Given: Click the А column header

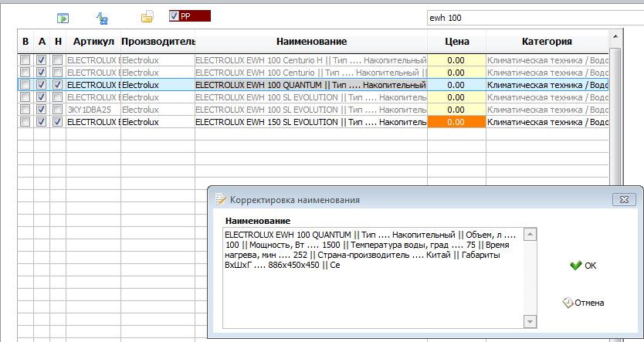Looking at the screenshot, I should [42, 42].
